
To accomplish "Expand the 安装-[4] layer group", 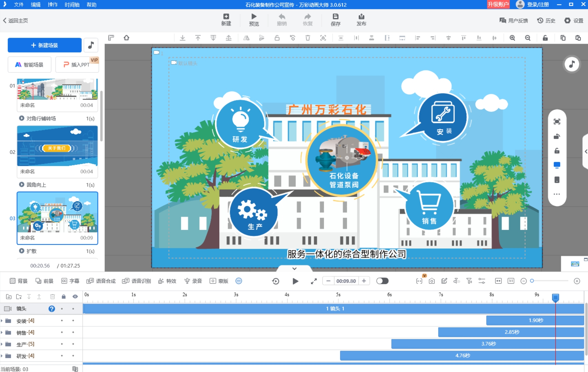I will click(x=2, y=321).
